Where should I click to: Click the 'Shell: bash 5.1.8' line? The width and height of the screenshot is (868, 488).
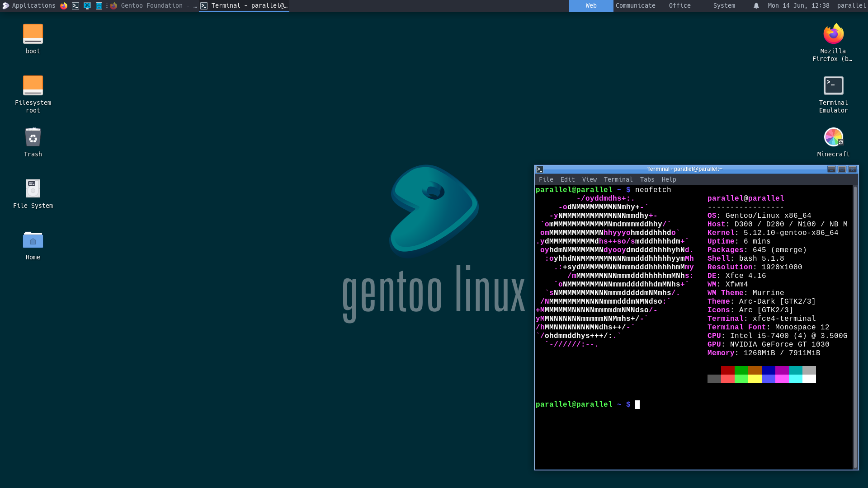pos(745,259)
